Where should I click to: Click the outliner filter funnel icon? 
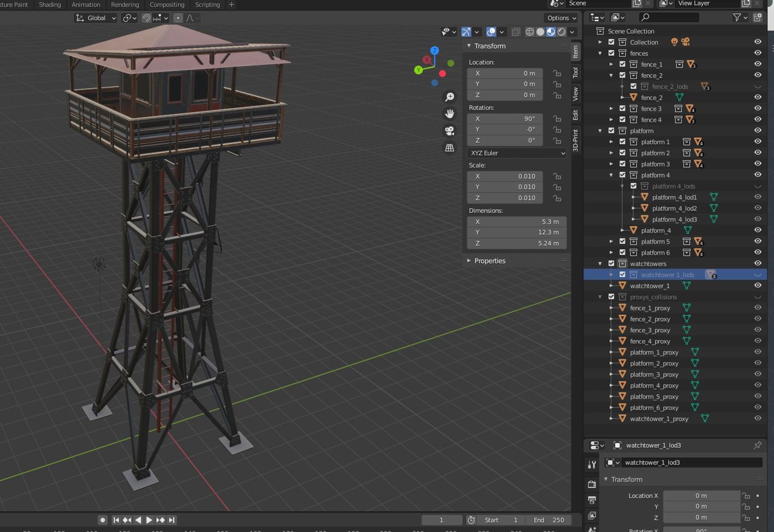pos(737,17)
